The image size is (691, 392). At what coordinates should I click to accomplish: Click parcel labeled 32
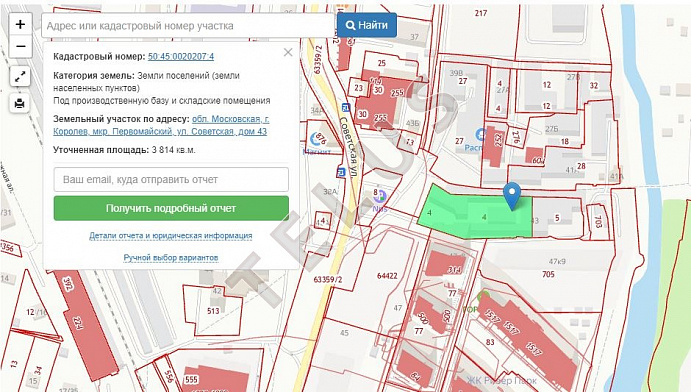[594, 85]
